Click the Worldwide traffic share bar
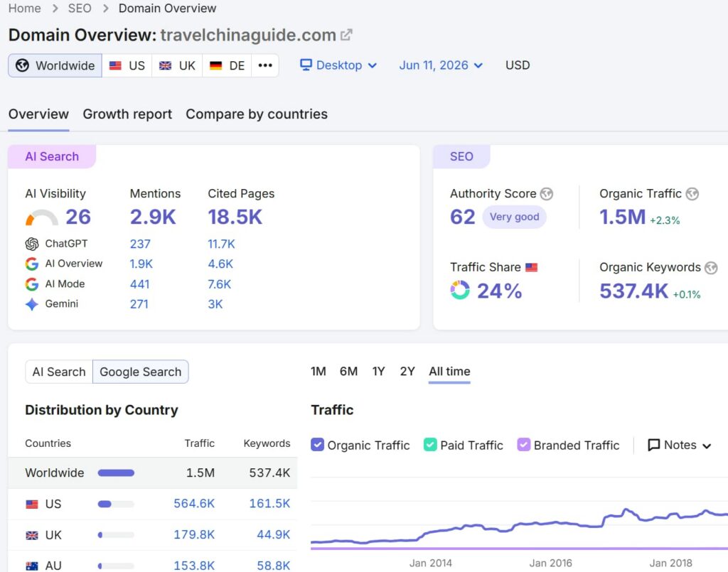 116,473
